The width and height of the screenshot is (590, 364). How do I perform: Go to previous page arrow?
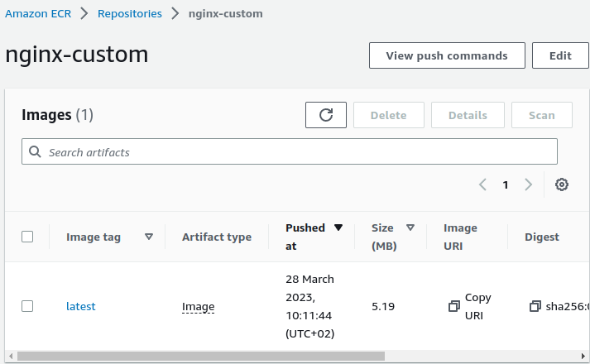(x=482, y=184)
